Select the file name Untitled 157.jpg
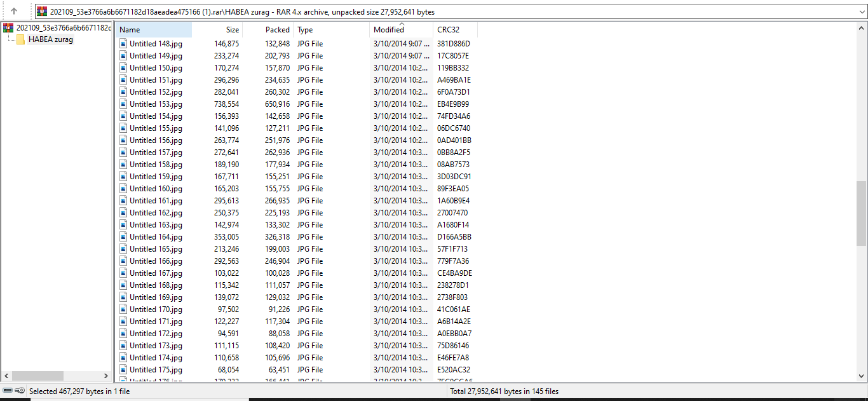 (x=156, y=153)
